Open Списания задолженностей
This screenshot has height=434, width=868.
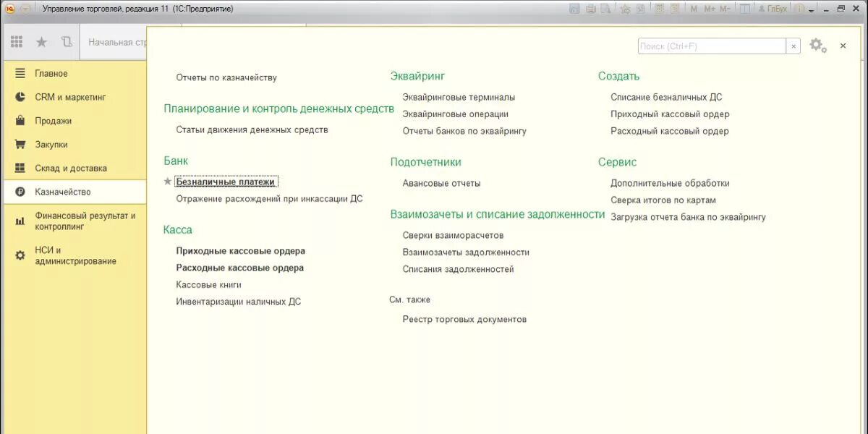click(458, 270)
